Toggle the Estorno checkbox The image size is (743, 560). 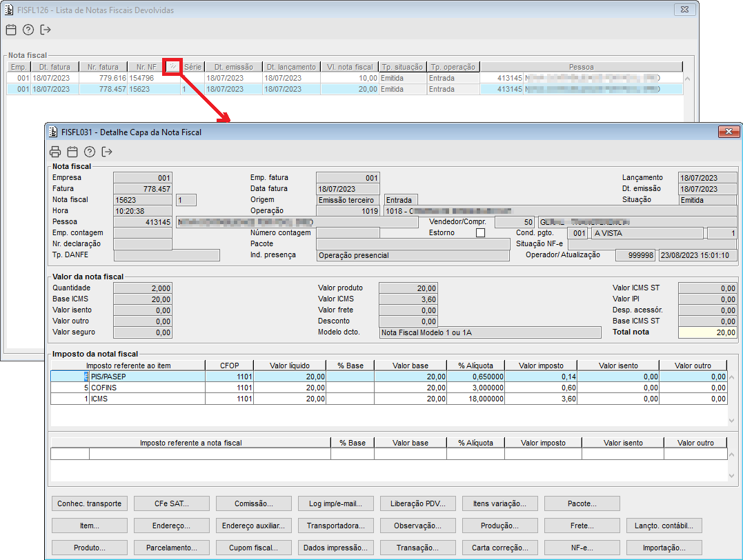point(480,233)
